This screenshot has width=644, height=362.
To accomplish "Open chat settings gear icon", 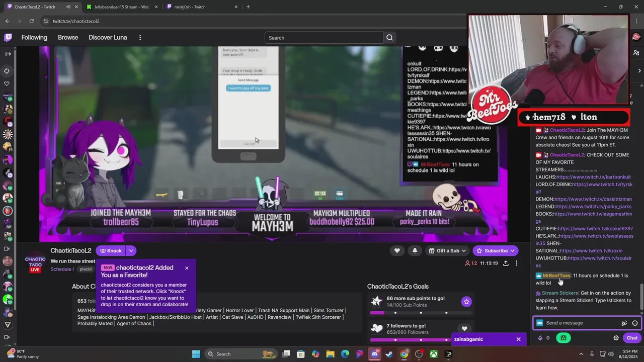I will 616,338.
